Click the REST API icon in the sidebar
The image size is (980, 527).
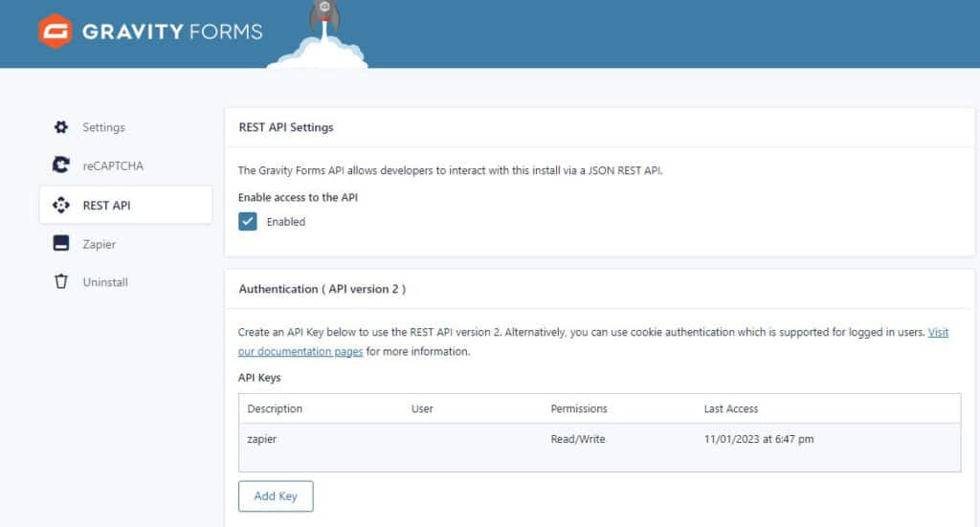point(61,205)
